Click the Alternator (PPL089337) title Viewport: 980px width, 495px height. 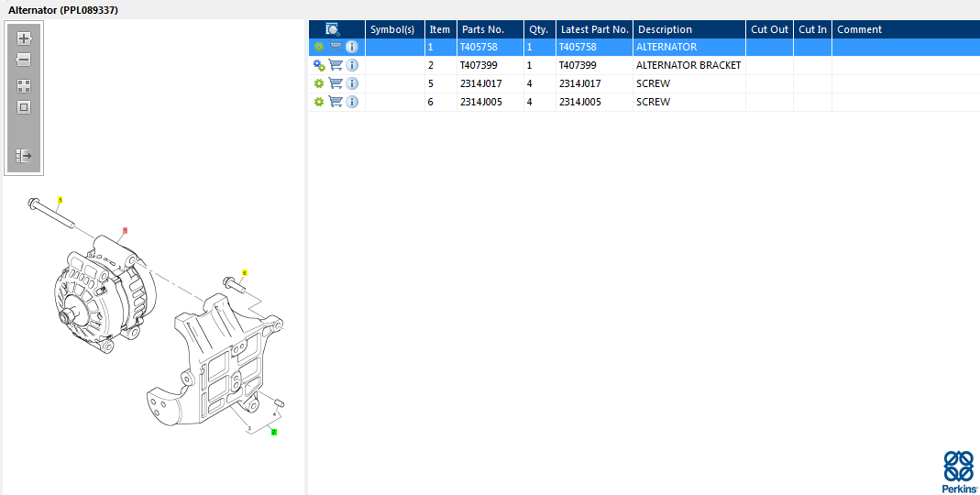tap(63, 10)
